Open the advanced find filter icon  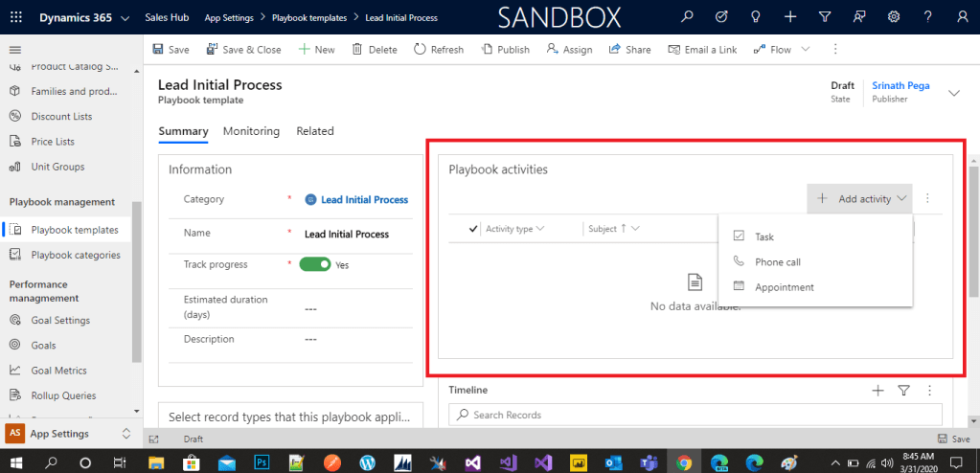tap(825, 17)
